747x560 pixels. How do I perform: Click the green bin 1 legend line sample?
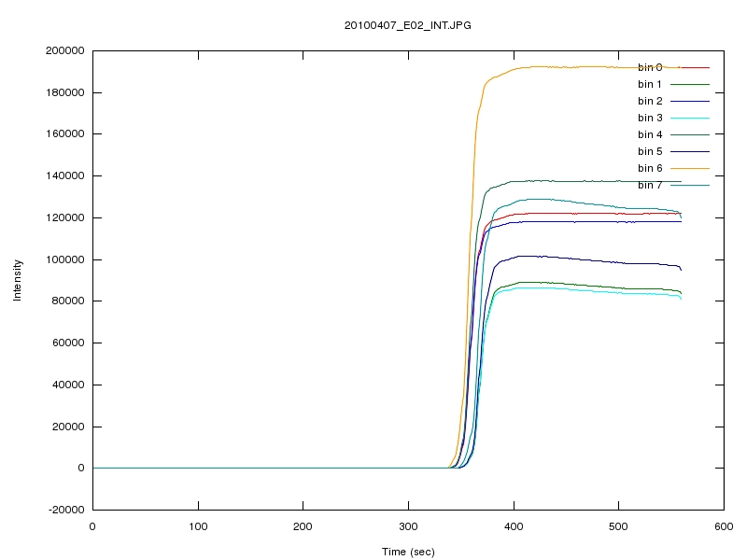[x=690, y=84]
